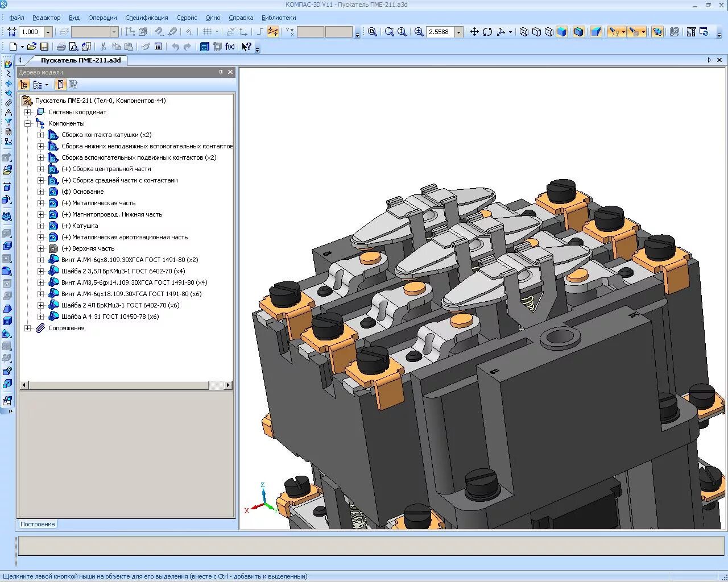Click the Cut scissors icon
Screen dimensions: 728x582
tap(103, 47)
